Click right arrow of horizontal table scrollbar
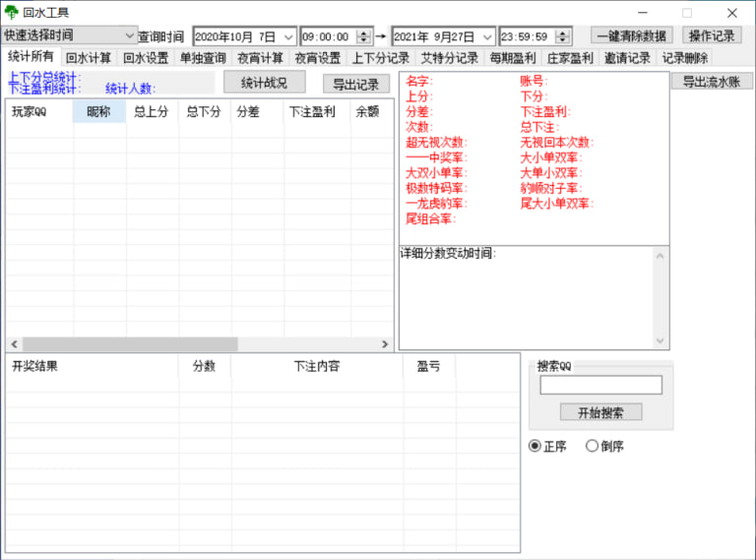The width and height of the screenshot is (756, 560). [x=385, y=344]
